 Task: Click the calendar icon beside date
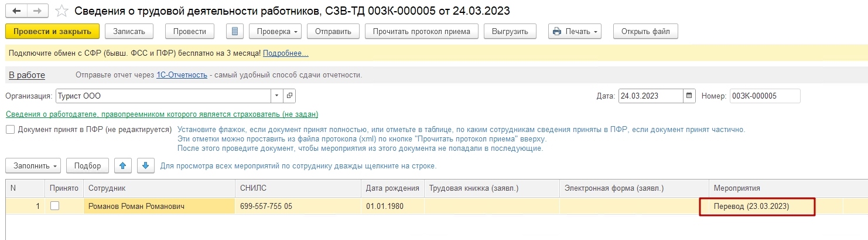point(689,96)
